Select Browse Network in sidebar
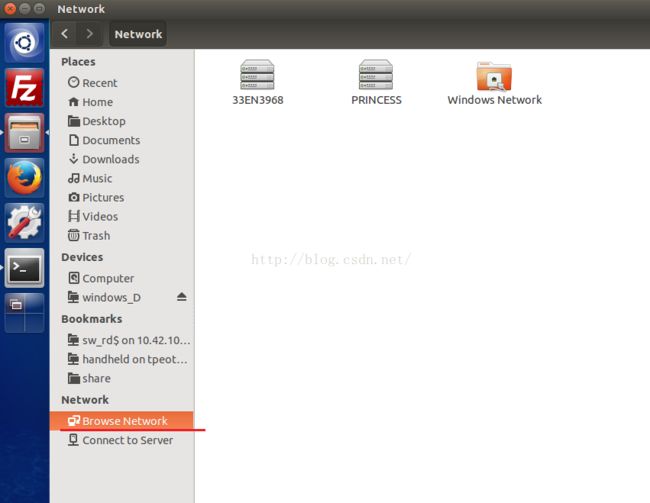 (x=122, y=421)
